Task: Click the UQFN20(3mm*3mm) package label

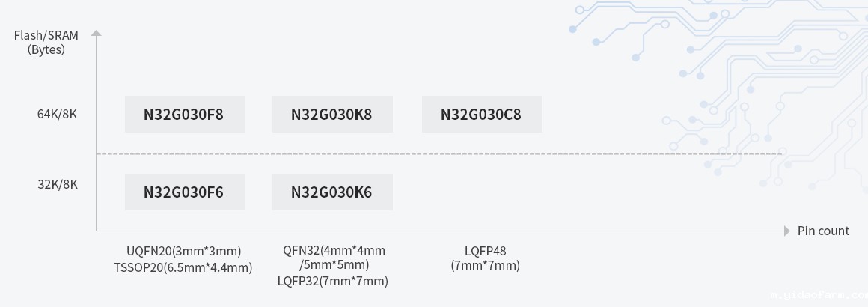Action: (x=184, y=251)
